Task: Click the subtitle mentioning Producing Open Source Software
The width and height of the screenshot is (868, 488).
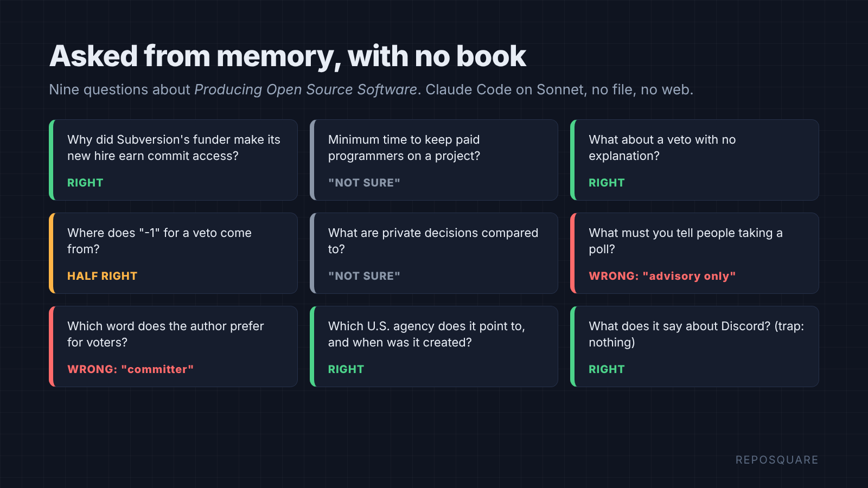Action: (x=371, y=89)
